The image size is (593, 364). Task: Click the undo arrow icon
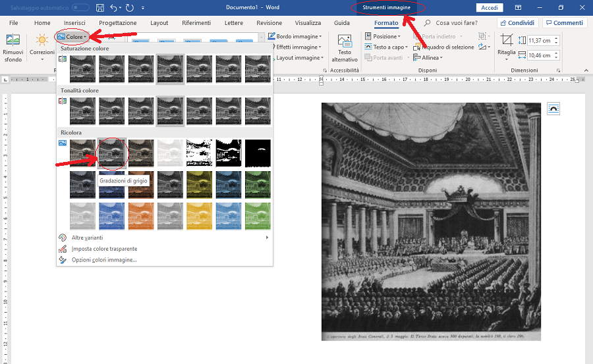pos(114,8)
